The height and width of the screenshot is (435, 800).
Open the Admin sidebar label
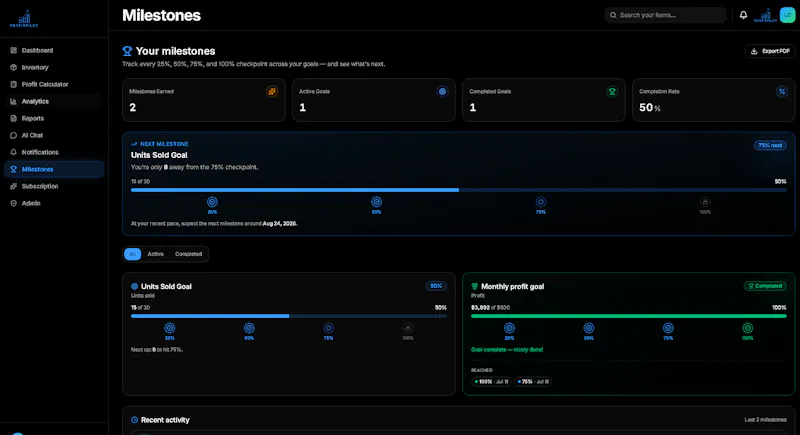31,203
